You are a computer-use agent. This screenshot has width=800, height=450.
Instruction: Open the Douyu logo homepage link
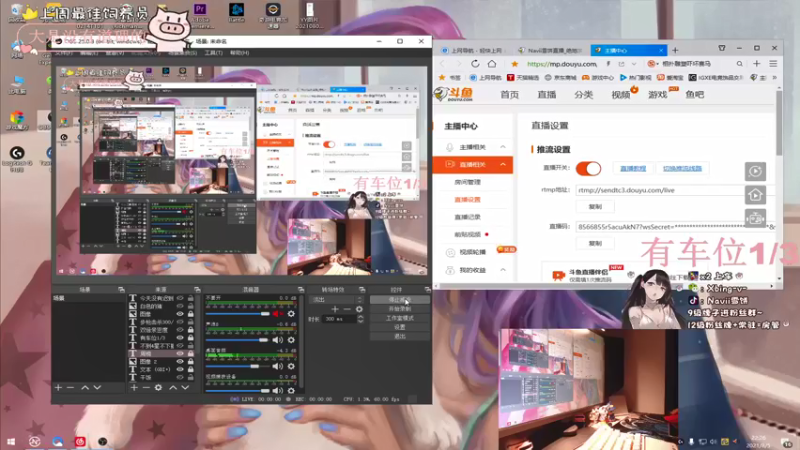click(454, 94)
